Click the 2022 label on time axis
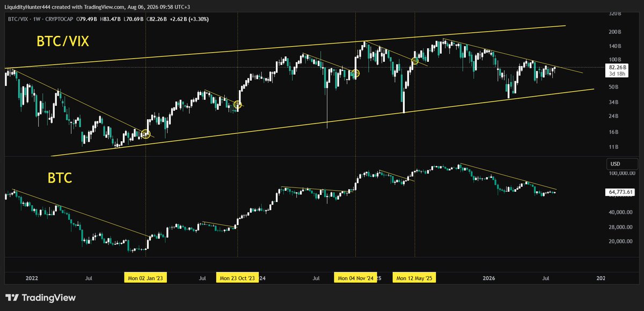Screen dimensions: 644x311 click(x=32, y=278)
